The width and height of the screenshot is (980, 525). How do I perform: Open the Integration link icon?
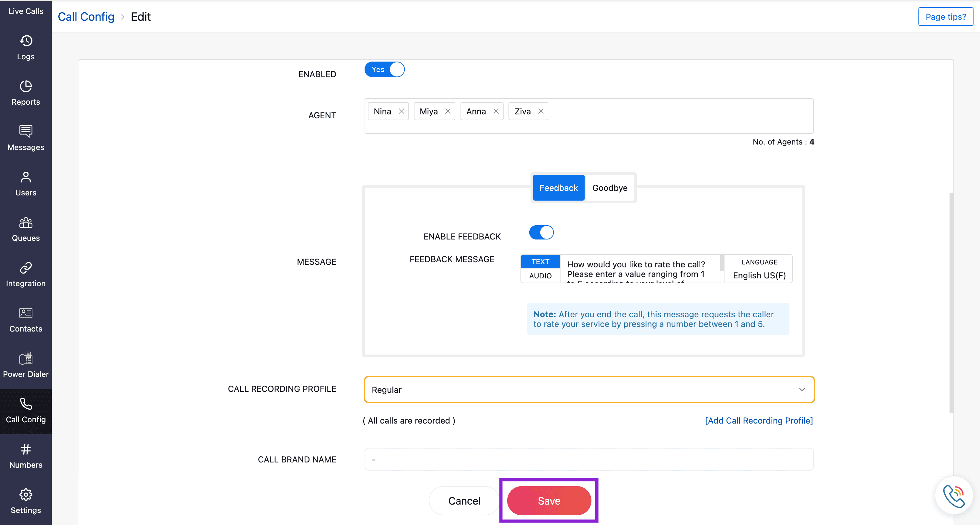26,268
